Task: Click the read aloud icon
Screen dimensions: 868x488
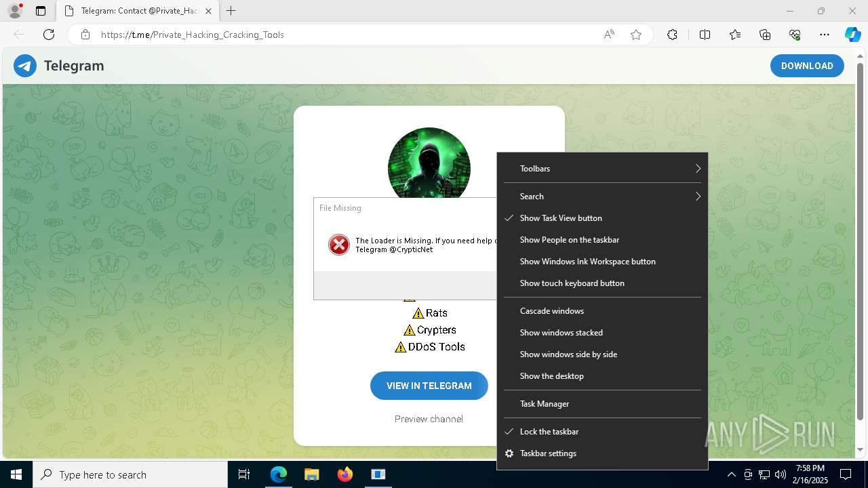Action: click(x=609, y=35)
